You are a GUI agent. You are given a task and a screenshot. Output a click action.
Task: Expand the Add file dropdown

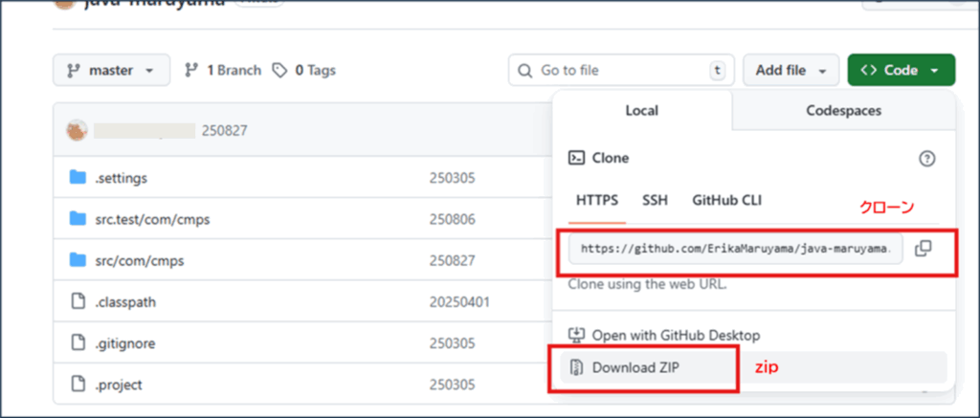791,70
